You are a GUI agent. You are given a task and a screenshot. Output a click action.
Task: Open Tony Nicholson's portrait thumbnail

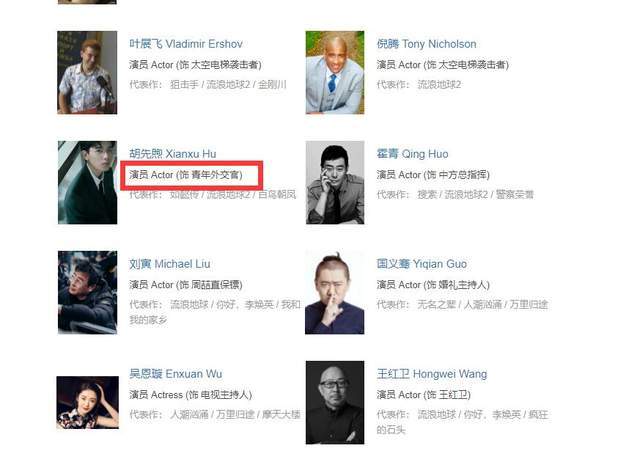335,72
